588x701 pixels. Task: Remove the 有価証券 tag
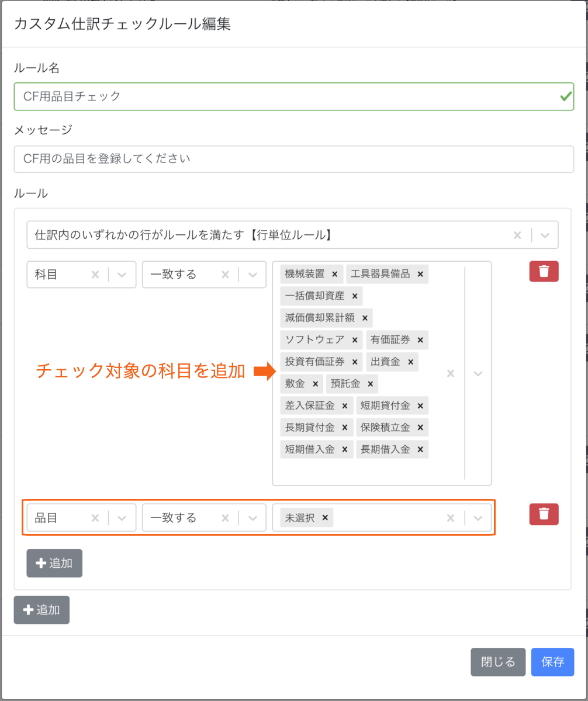(420, 339)
